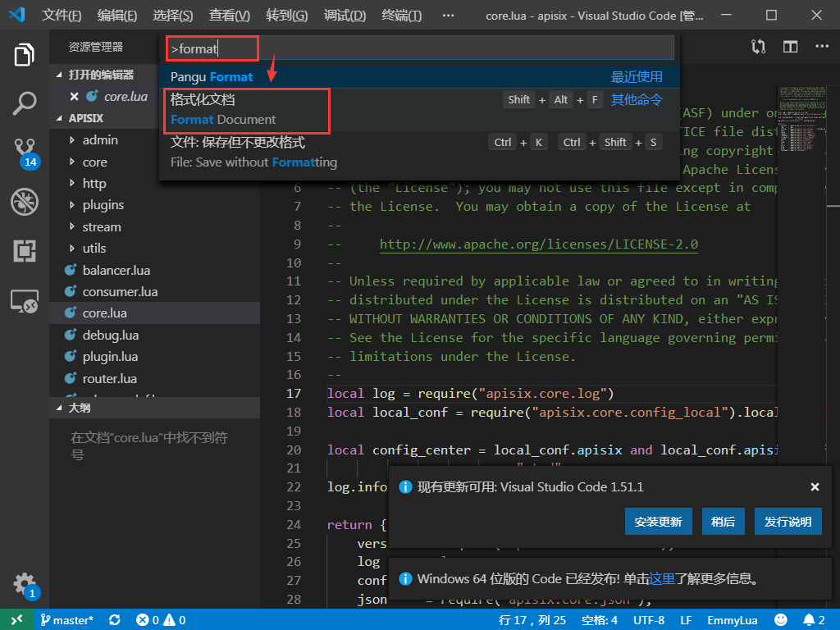
Task: Change indentation setting 空格: 4
Action: [x=600, y=620]
